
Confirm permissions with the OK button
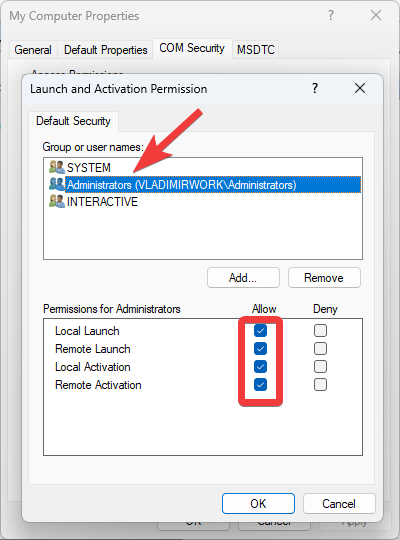(x=258, y=503)
